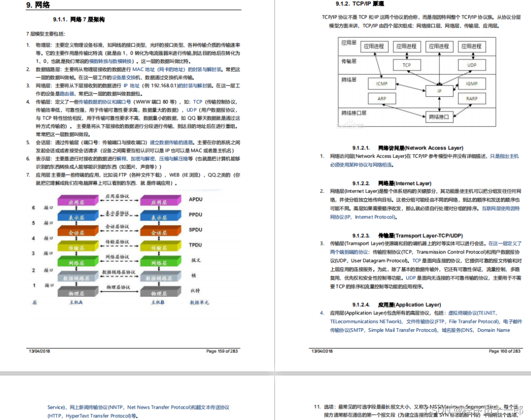Viewport: 531px width, 420px height.
Task: Click the IGMP box in the diagram
Action: pos(472,83)
